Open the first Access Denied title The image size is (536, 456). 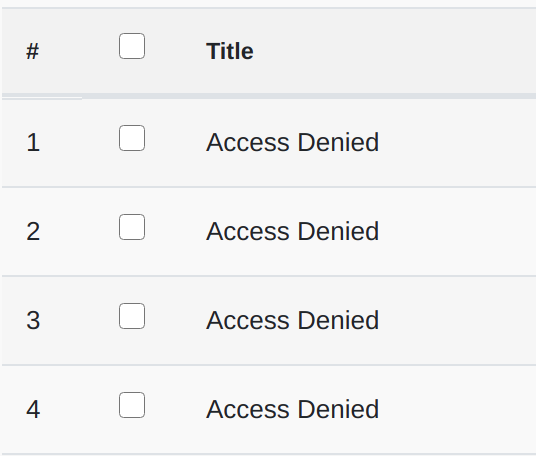coord(293,142)
